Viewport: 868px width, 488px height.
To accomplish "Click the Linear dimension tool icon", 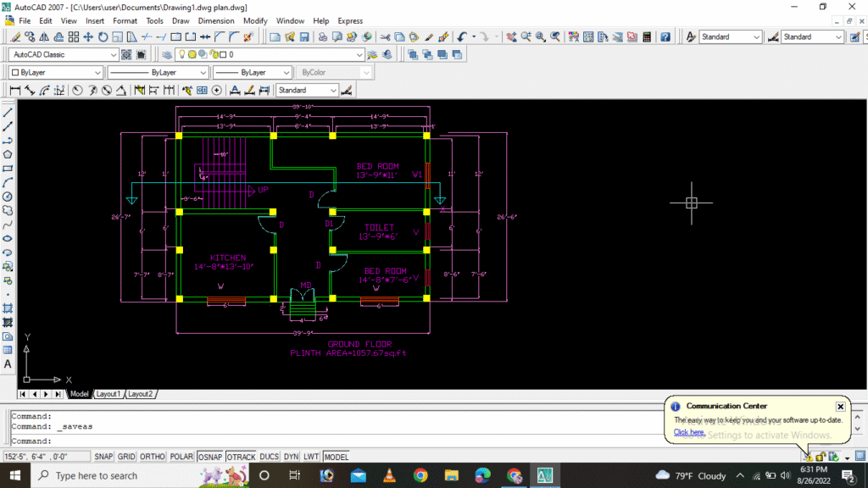I will point(15,90).
